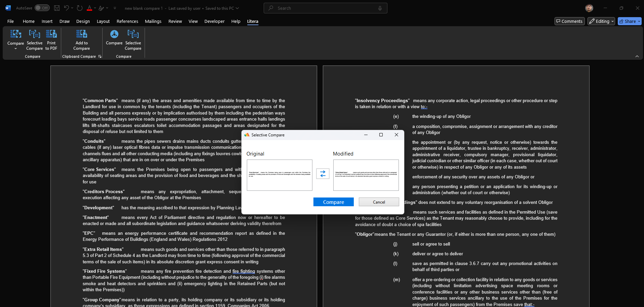
Task: Enable AutoSave
Action: pyautogui.click(x=42, y=8)
